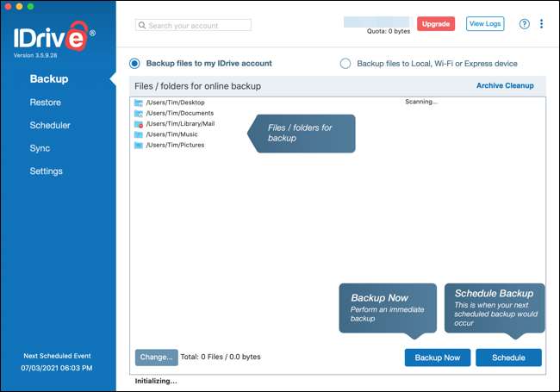Select the /Users/Tim/Music entry
The width and height of the screenshot is (560, 392).
coord(171,134)
